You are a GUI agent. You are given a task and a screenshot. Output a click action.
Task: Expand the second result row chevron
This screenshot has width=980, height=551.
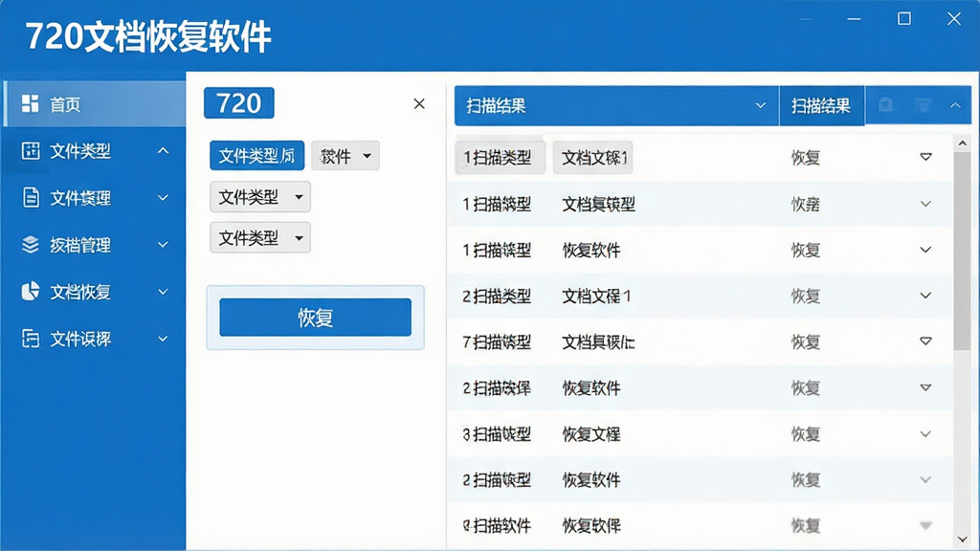(925, 204)
